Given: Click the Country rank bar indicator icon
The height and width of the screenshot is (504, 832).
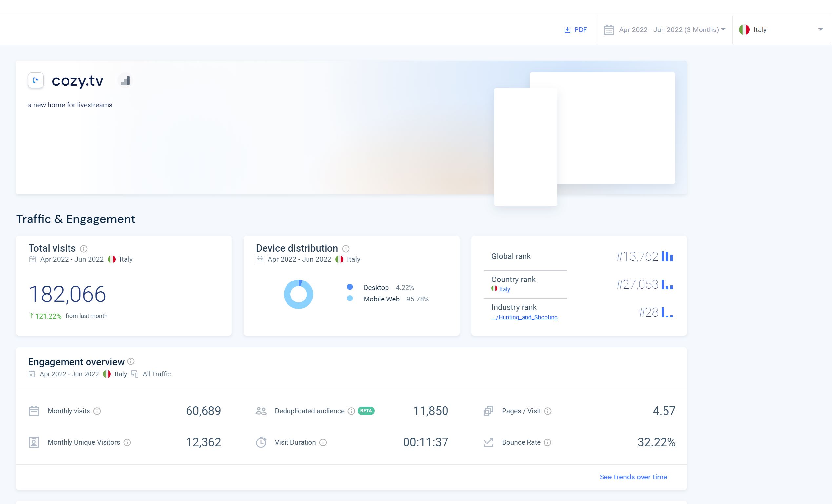Looking at the screenshot, I should 667,284.
